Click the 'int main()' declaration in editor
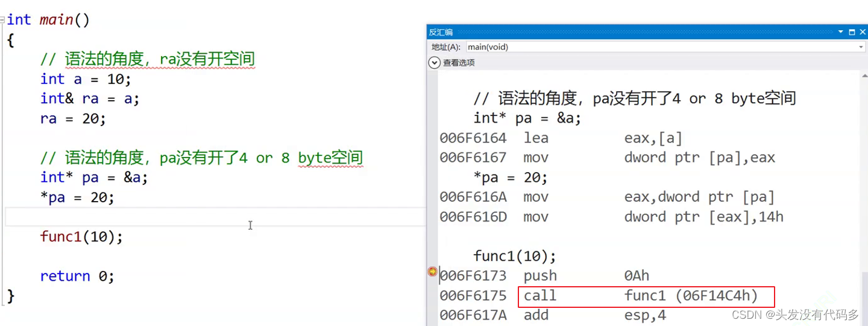Screen dimensions: 868x326 click(48, 20)
